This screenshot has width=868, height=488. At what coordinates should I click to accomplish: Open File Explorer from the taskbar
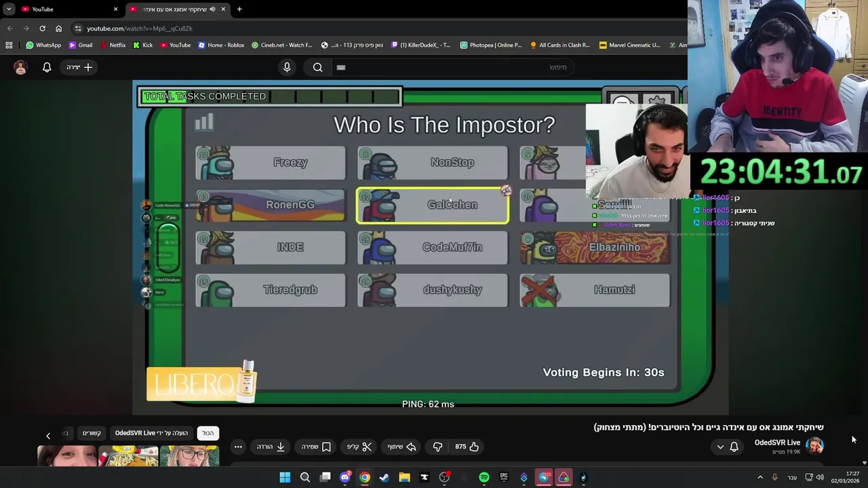404,477
